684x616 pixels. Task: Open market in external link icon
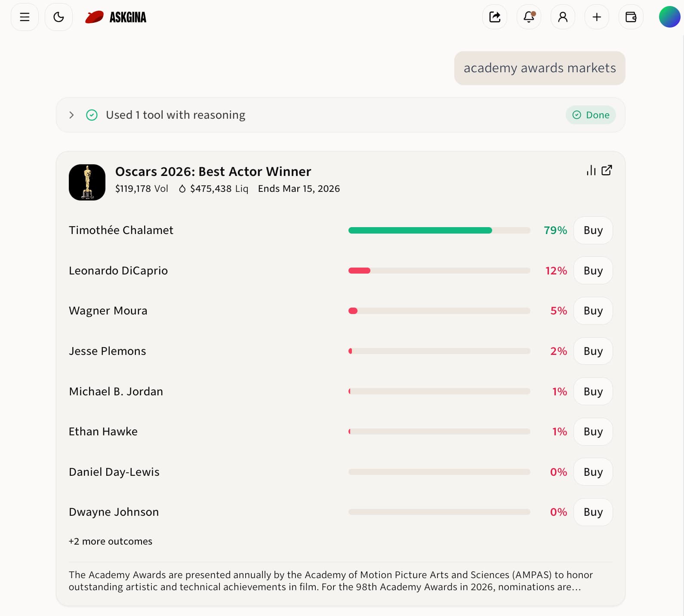click(607, 170)
